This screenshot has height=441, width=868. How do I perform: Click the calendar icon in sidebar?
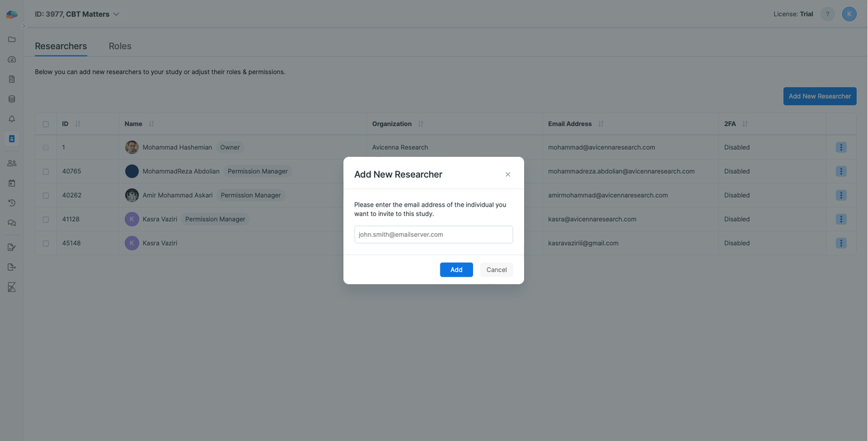coord(11,183)
